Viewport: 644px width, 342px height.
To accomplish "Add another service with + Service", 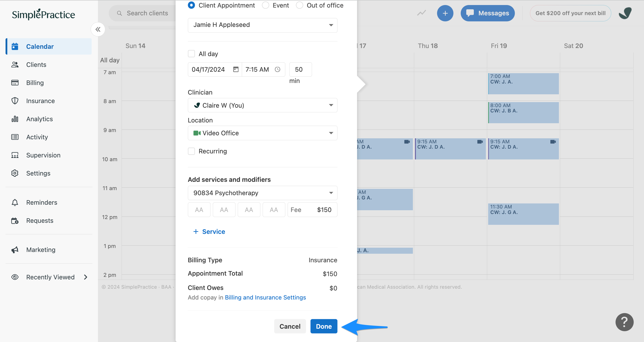I will pos(209,232).
